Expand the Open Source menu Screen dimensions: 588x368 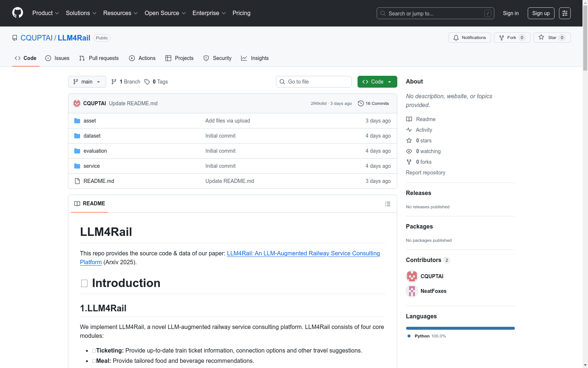coord(165,13)
